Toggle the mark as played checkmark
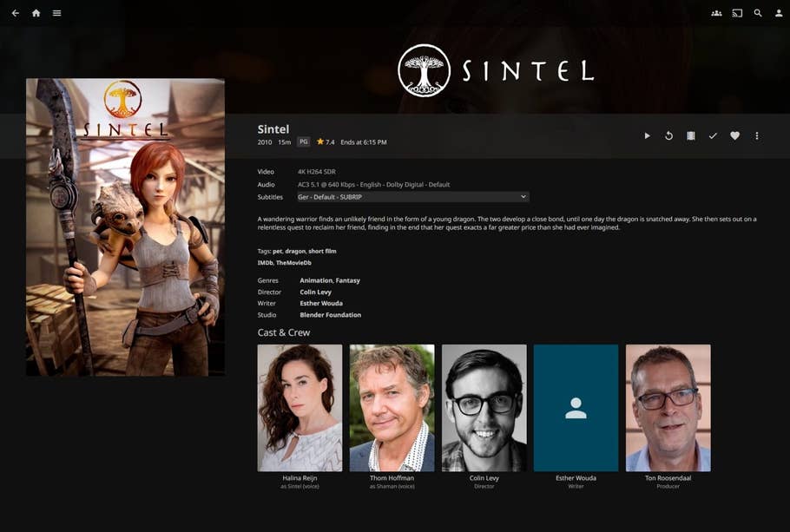 click(x=713, y=136)
